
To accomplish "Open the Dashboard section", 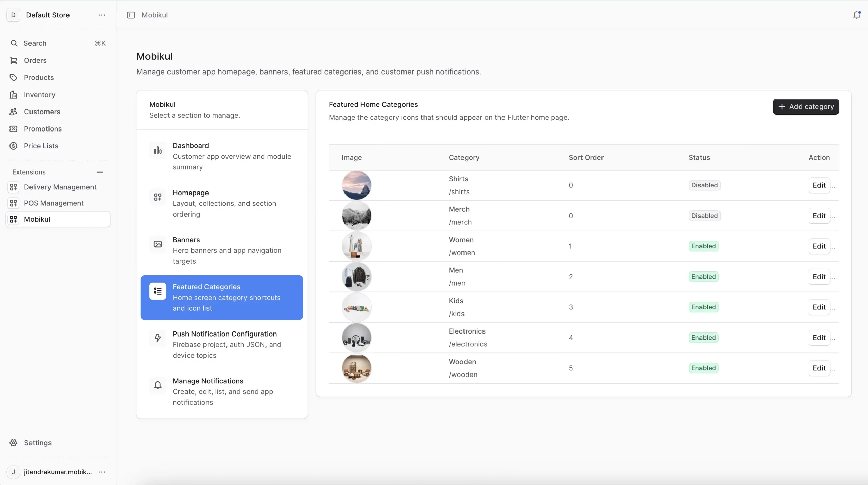I will 222,156.
